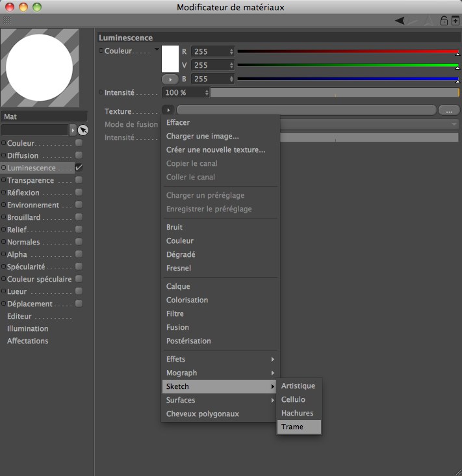Click the white Couleur color swatch

point(170,59)
